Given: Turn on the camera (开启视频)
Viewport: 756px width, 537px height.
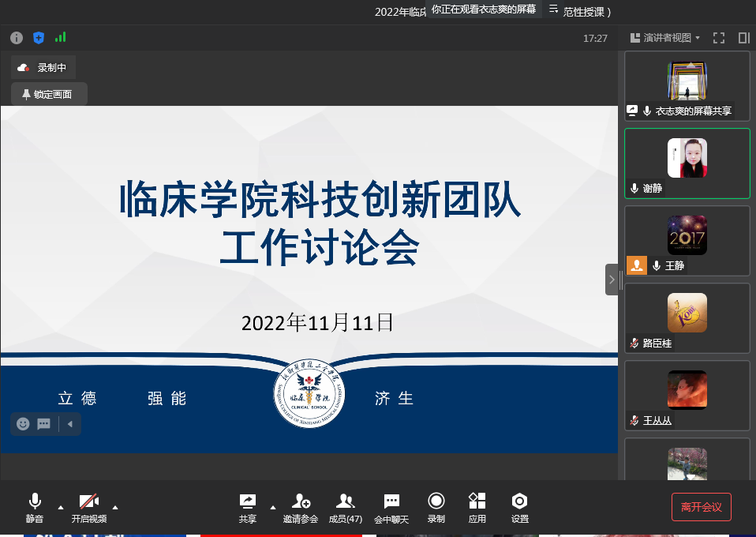Looking at the screenshot, I should [88, 506].
